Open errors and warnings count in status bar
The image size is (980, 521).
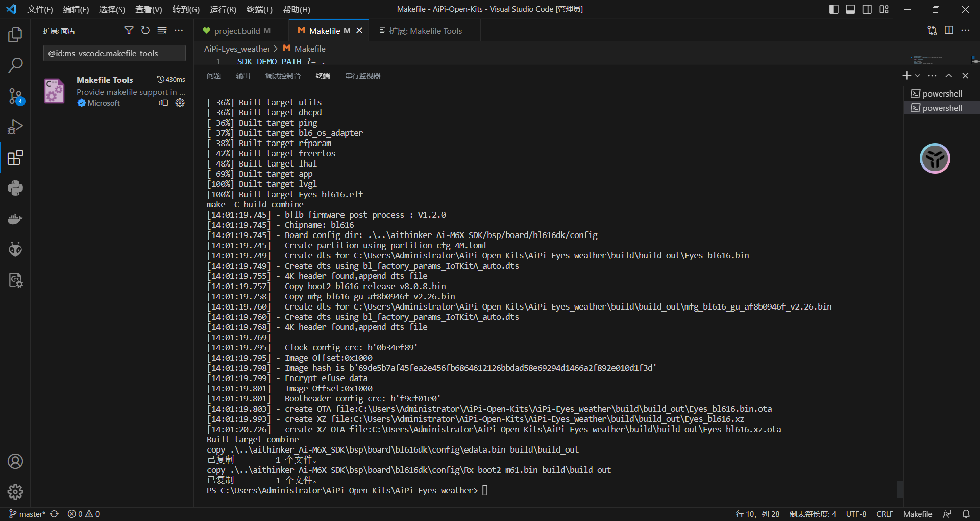tap(84, 514)
